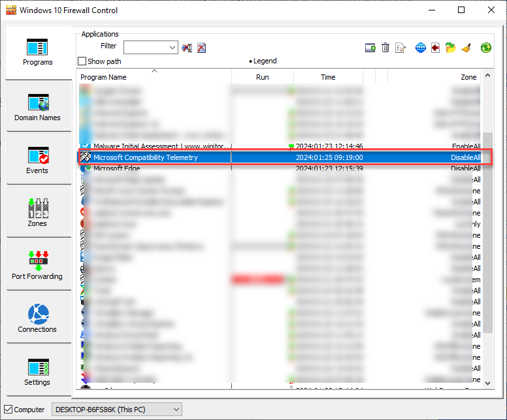
Task: Select the Microsoft Edge row
Action: (x=280, y=169)
